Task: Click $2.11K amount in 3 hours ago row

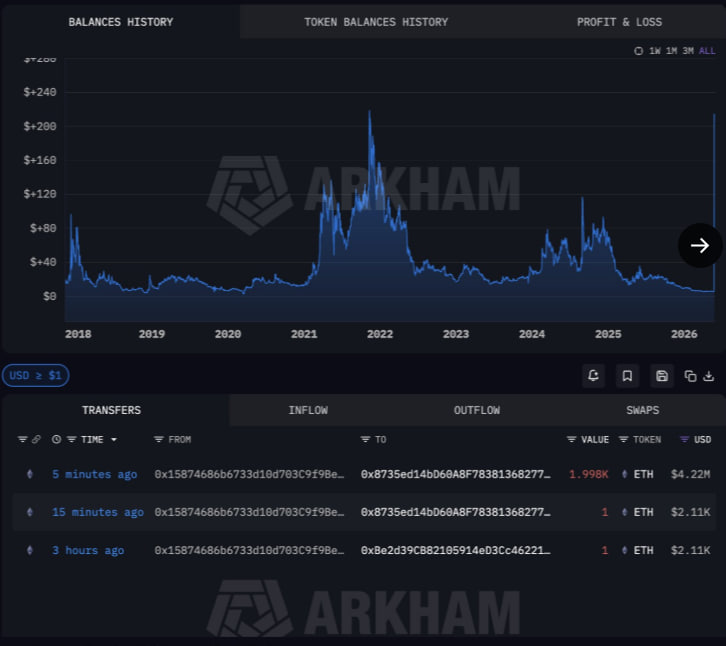Action: click(x=690, y=550)
